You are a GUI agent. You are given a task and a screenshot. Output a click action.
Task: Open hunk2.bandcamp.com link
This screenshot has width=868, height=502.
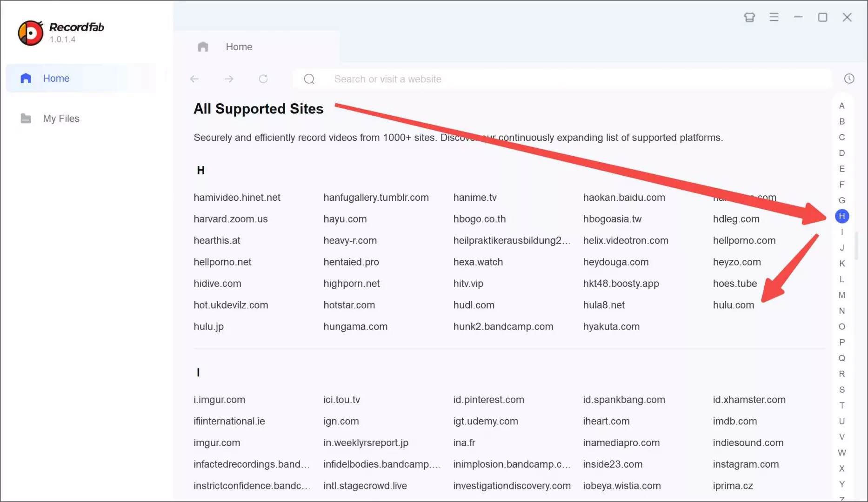(503, 327)
